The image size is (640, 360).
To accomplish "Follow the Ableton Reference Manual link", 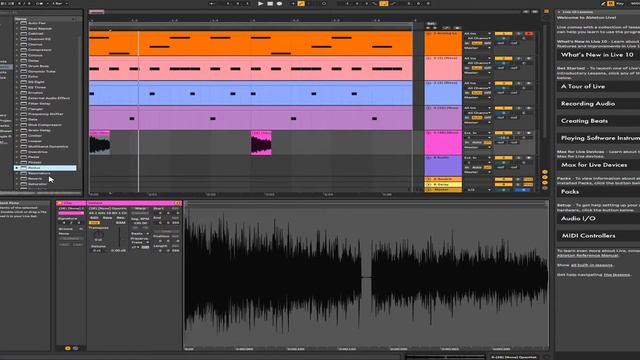I will click(588, 256).
